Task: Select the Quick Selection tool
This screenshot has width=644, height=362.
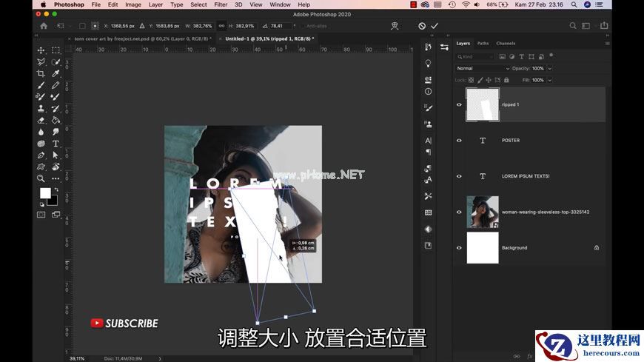Action: [56, 61]
